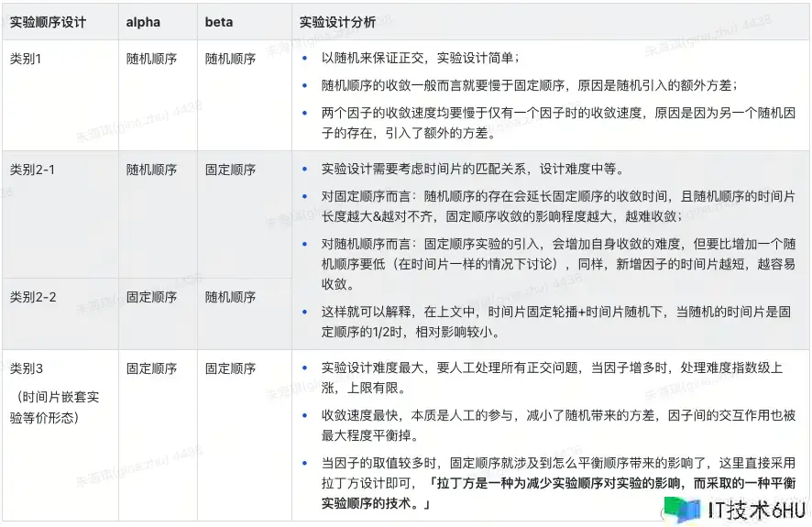Viewport: 812px width, 527px height.
Task: Click the "(时间片嵌套实验等价形态)" note text
Action: 57,406
